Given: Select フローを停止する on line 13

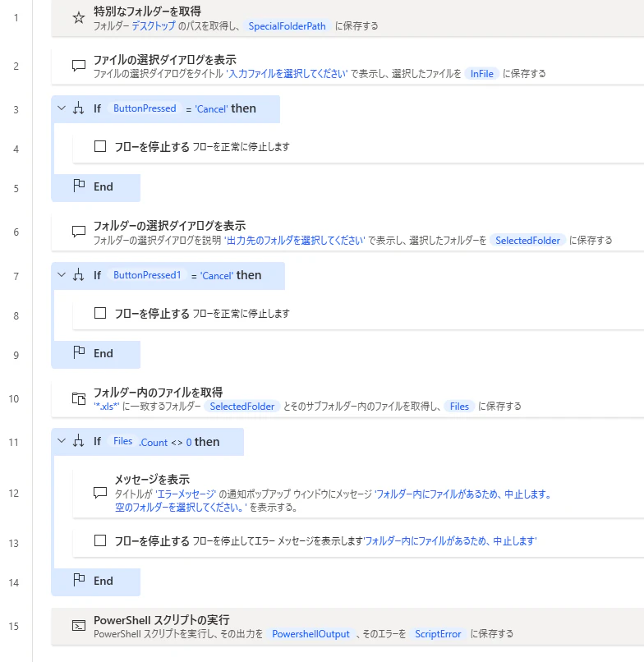Looking at the screenshot, I should point(152,541).
